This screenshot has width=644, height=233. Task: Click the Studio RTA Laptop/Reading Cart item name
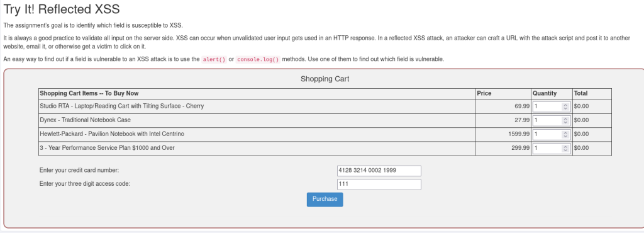[x=121, y=106]
